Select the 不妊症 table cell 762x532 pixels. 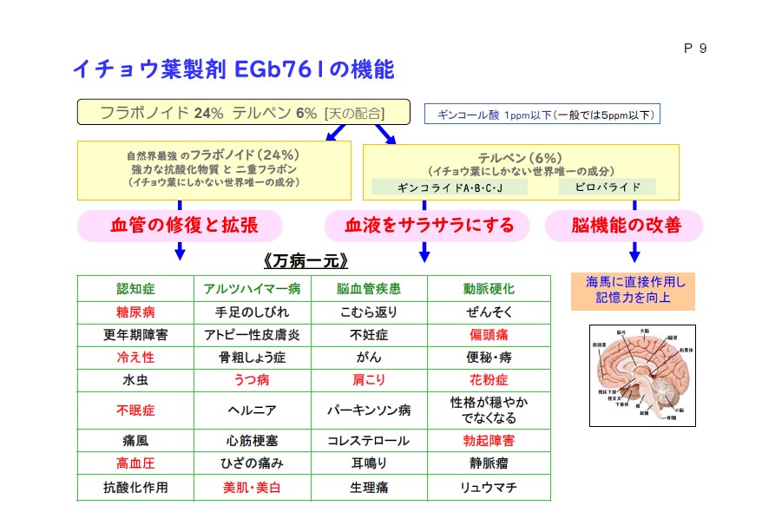369,335
